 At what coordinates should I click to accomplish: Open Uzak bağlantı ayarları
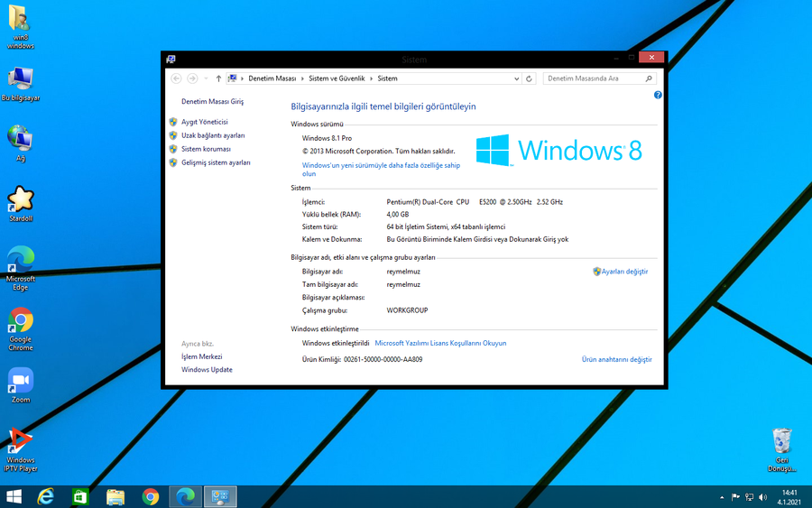click(213, 135)
